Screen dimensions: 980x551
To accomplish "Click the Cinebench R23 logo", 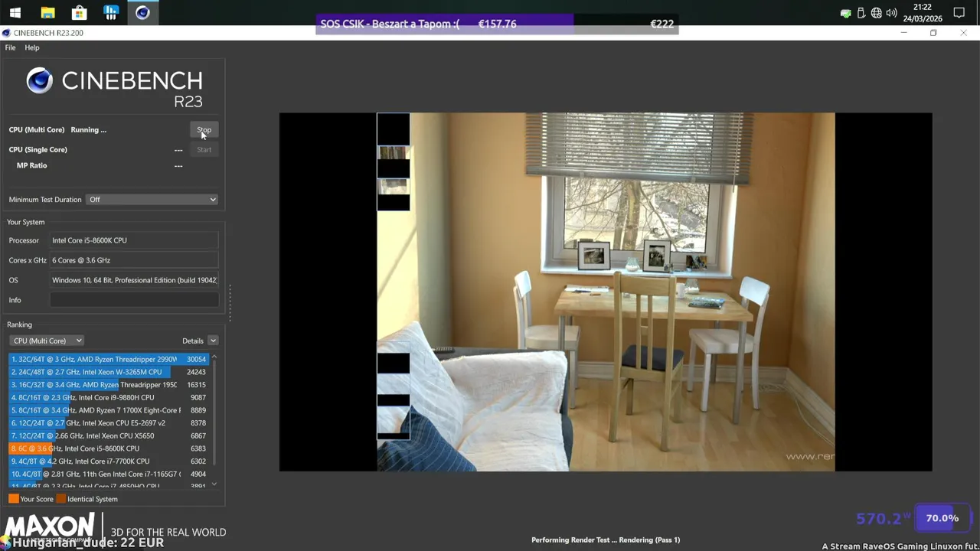I will pos(114,86).
